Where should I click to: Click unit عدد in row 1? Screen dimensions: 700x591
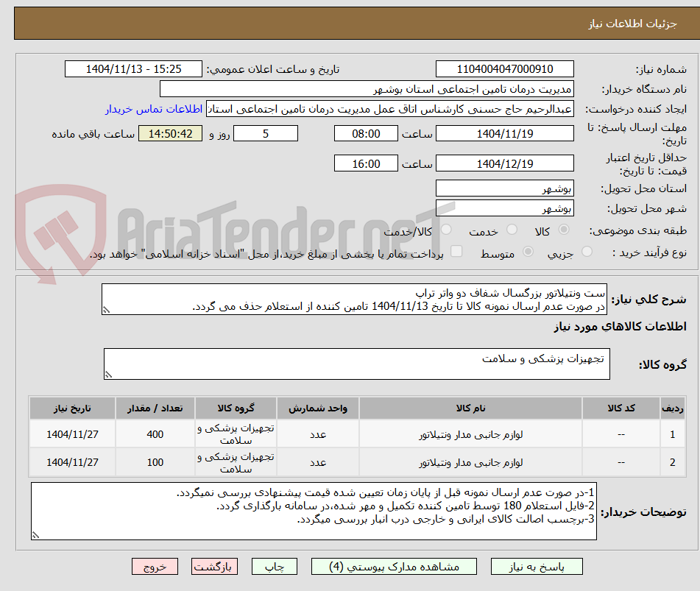(x=318, y=434)
